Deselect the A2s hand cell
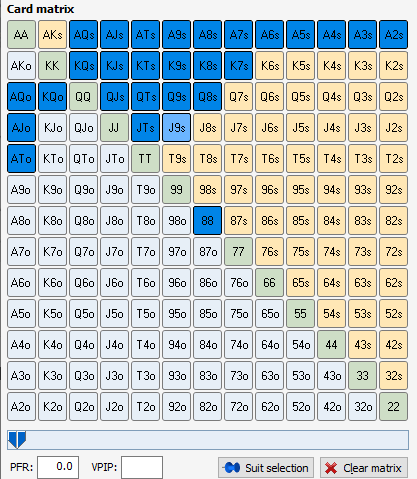Screen dimensions: 417x479 click(x=393, y=35)
